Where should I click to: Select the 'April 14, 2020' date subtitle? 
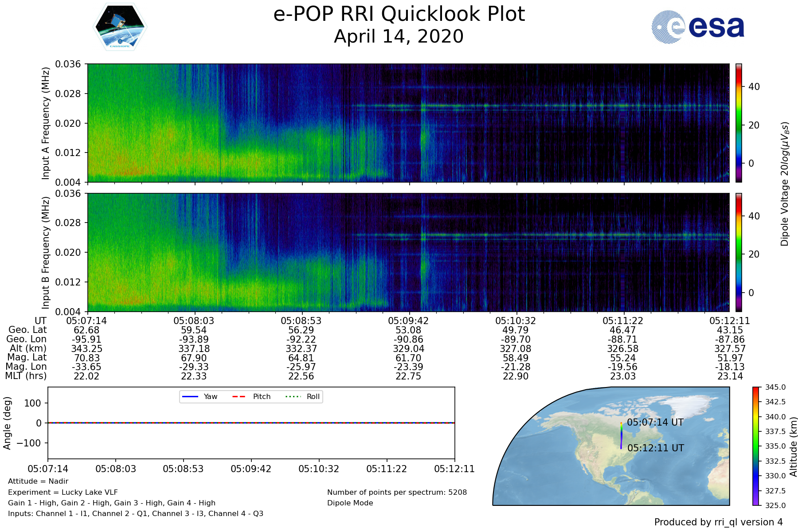tap(399, 36)
